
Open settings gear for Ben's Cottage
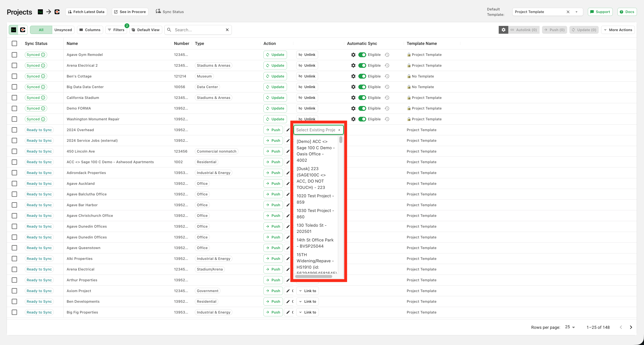tap(353, 76)
